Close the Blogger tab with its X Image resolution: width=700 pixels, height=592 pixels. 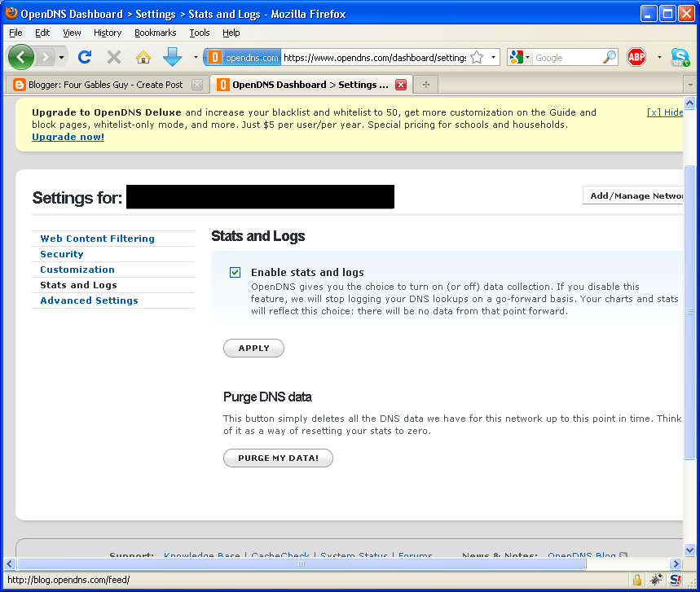pos(197,85)
